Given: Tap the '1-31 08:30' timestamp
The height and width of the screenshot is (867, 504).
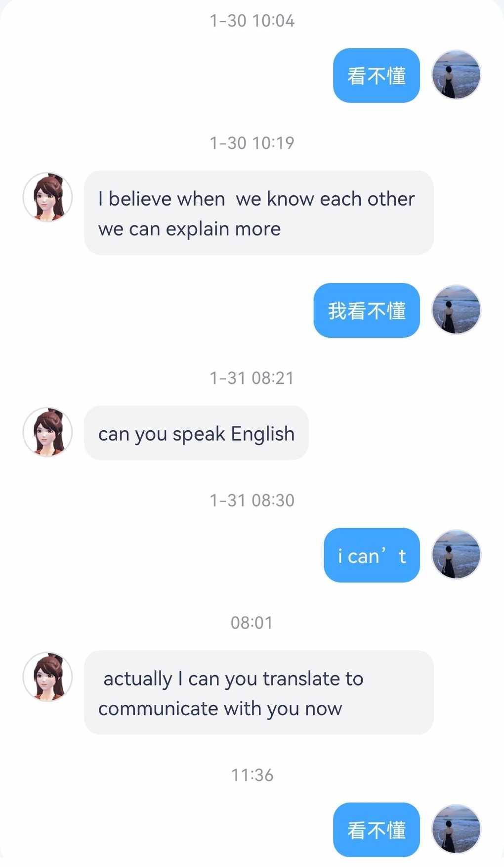Looking at the screenshot, I should tap(252, 500).
